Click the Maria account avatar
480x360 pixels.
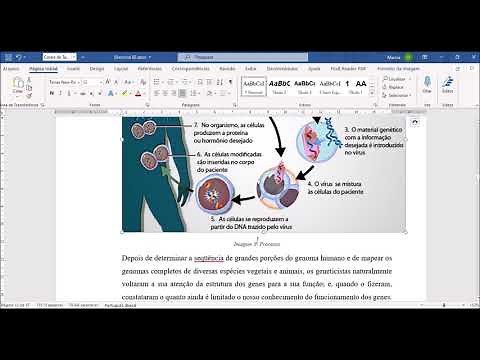pos(408,57)
